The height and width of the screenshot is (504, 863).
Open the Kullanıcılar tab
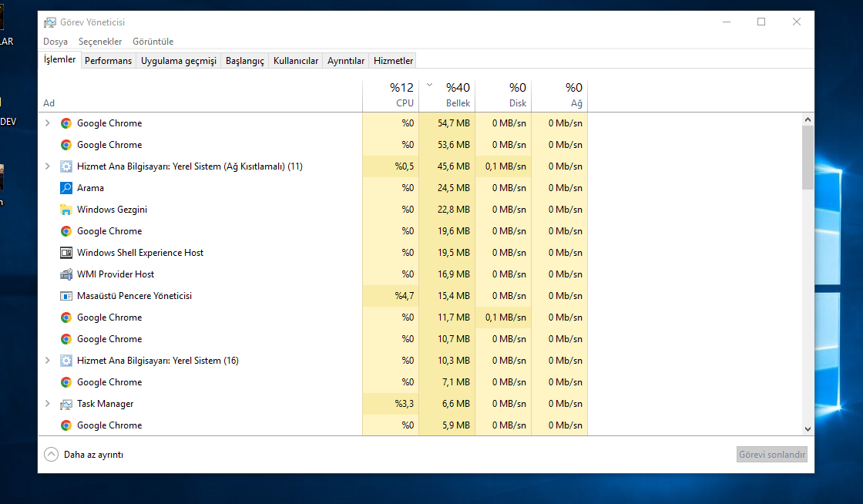pos(296,61)
